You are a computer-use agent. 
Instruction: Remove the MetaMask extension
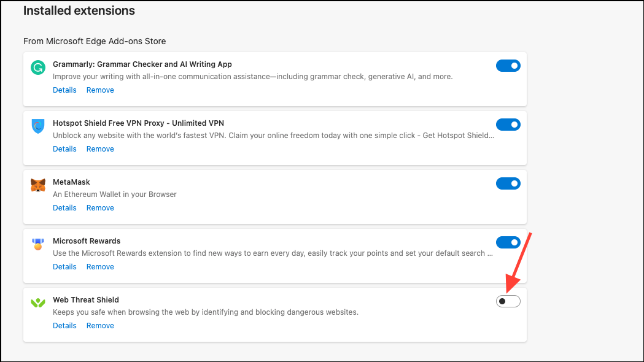(100, 208)
